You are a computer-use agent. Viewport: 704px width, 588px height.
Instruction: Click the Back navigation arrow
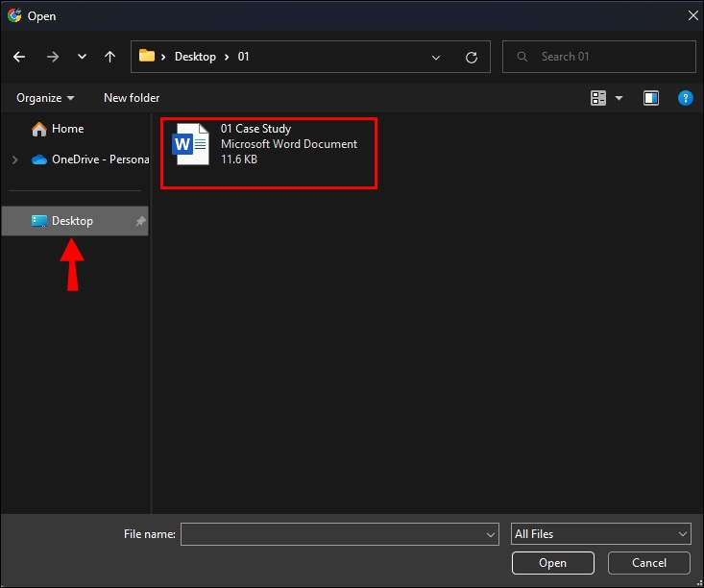(x=19, y=57)
